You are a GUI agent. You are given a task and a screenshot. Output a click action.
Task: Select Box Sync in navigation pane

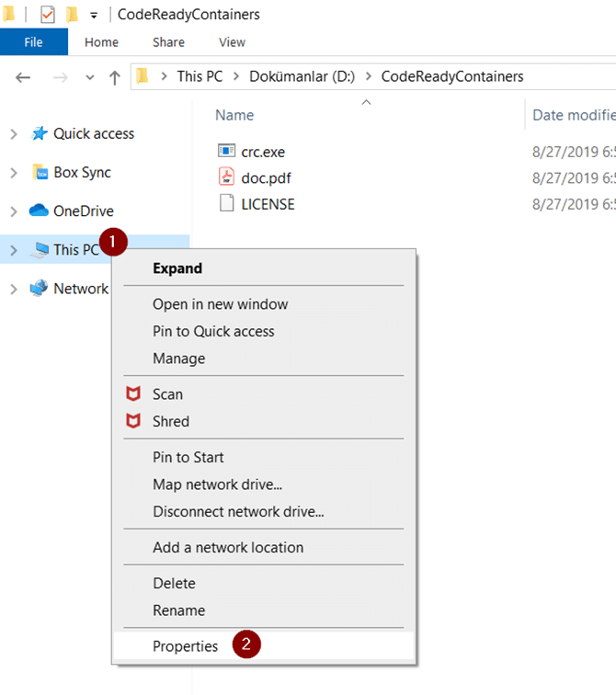82,173
